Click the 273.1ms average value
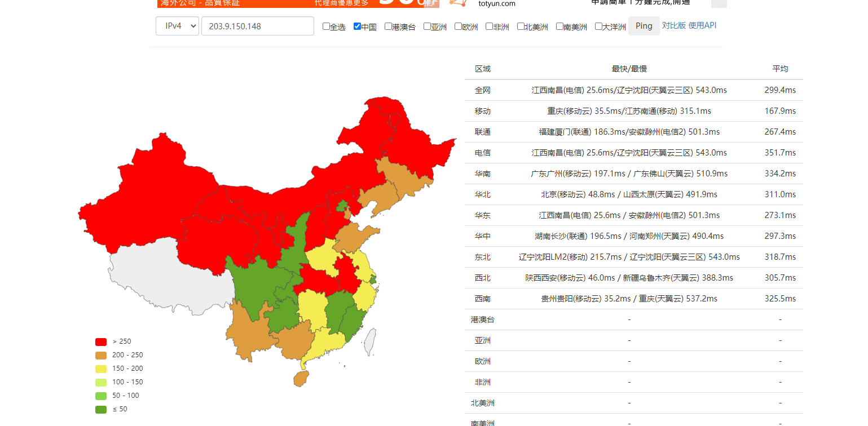The height and width of the screenshot is (426, 868). coord(781,215)
